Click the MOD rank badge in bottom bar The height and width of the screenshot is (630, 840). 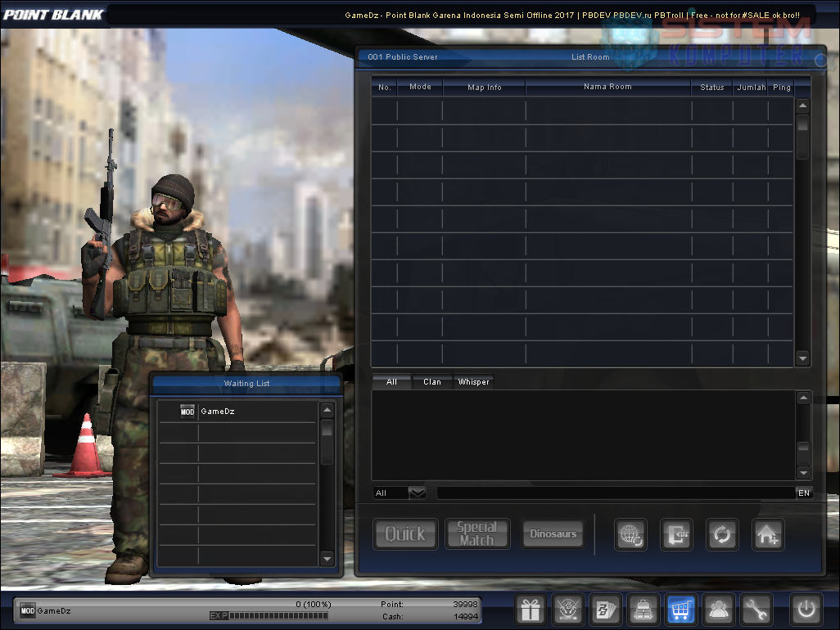tap(27, 610)
